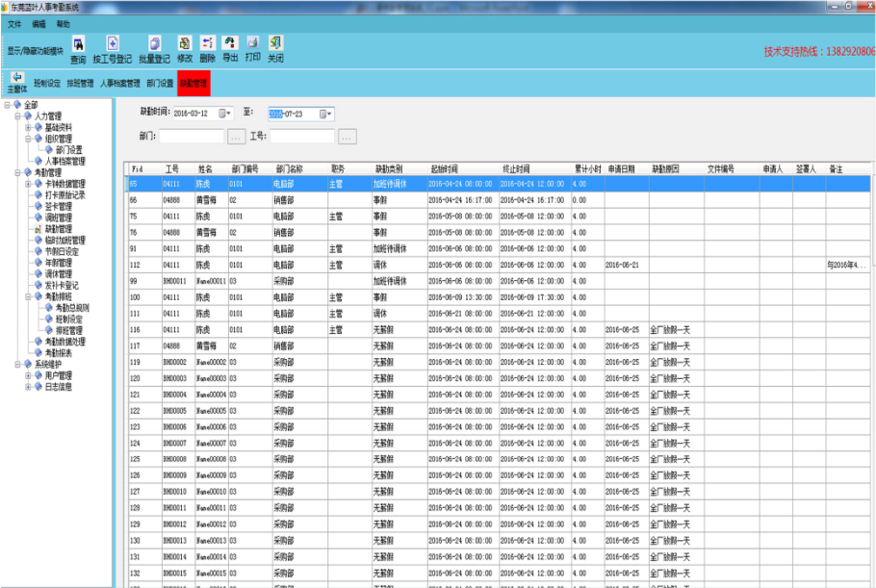
Task: Collapse the 人力管理 tree node
Action: 18,116
